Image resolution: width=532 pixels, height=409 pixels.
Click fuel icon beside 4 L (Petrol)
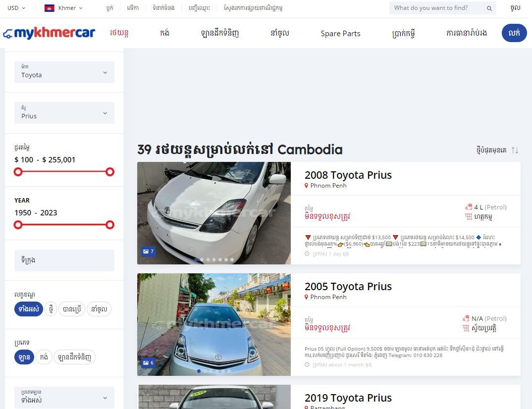469,207
